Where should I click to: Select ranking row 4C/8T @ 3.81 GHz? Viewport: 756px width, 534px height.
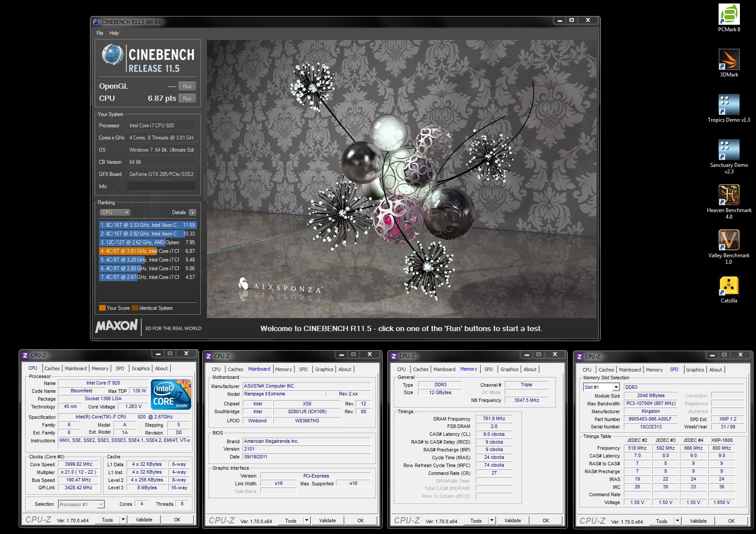point(148,251)
